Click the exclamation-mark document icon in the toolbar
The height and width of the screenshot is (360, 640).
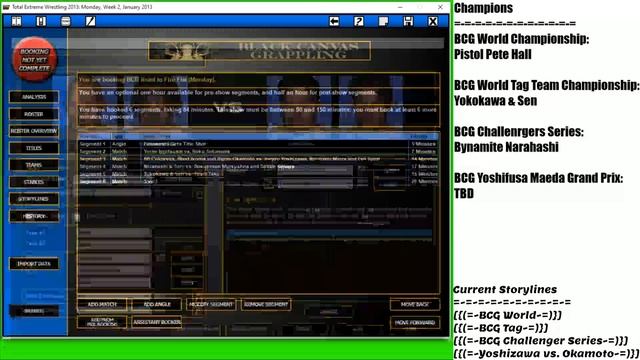click(x=41, y=21)
